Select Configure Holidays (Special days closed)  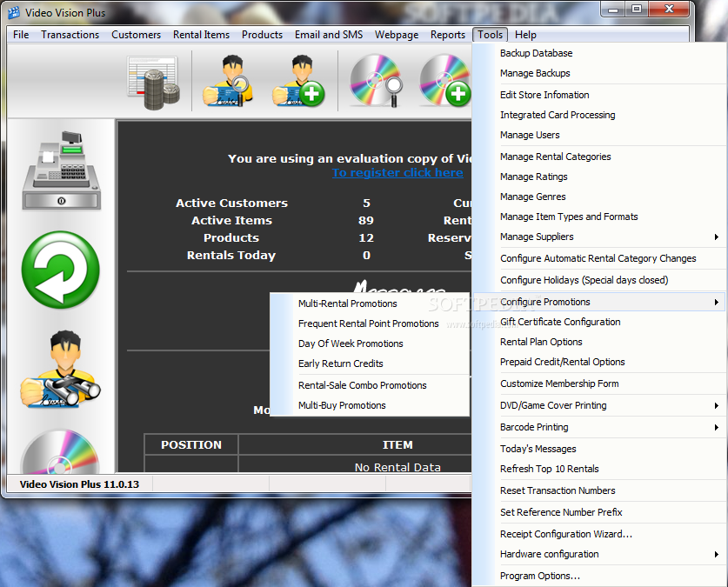[x=599, y=280]
